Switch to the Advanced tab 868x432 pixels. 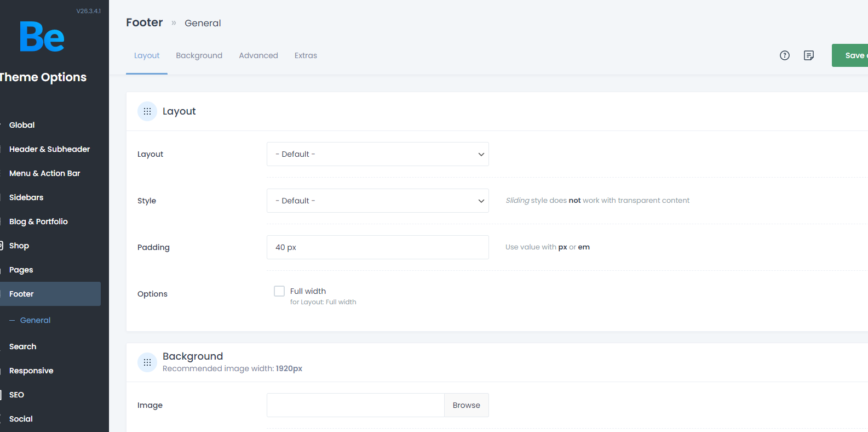coord(258,55)
